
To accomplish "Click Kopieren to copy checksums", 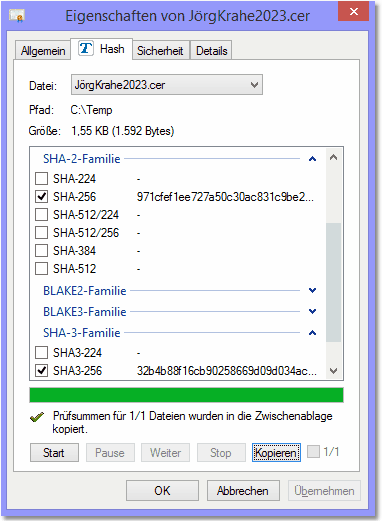I will tap(276, 453).
